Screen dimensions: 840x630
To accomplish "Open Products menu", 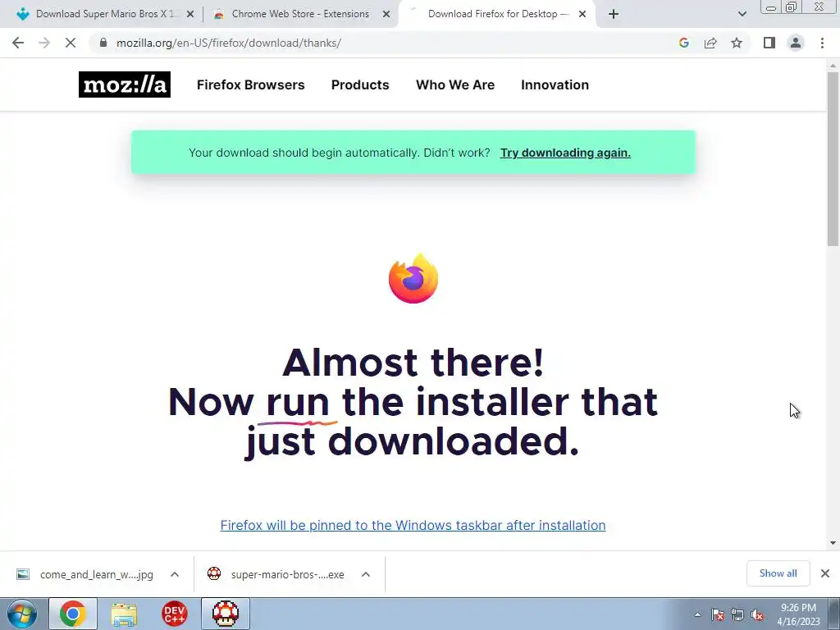I will 360,84.
